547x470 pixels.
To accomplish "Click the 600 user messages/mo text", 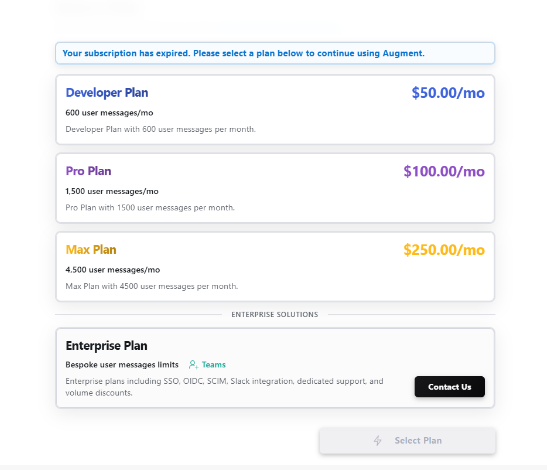I will 109,113.
